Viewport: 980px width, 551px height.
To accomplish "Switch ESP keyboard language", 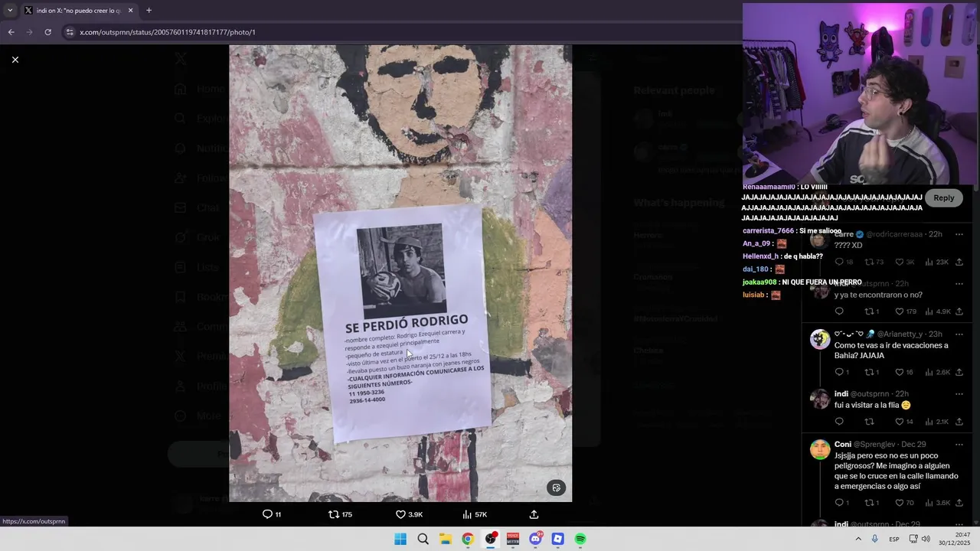I will (894, 539).
